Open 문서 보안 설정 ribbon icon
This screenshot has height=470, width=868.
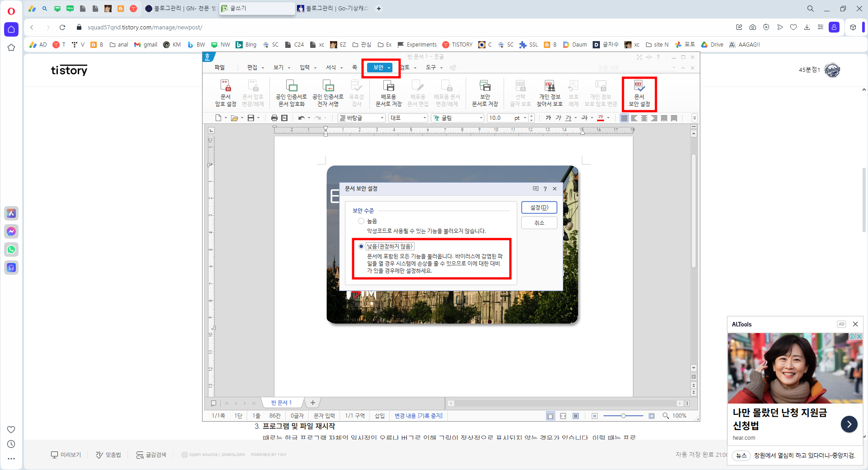(x=639, y=94)
